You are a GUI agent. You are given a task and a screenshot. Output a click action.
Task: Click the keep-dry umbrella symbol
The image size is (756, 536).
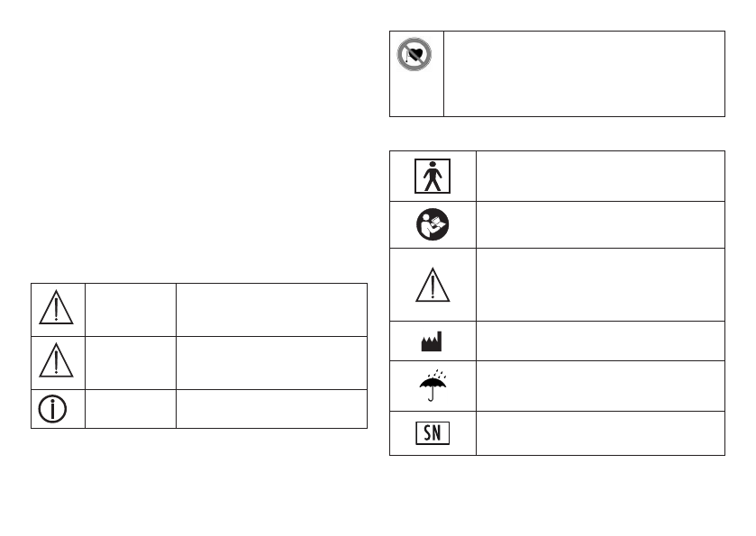pos(433,386)
